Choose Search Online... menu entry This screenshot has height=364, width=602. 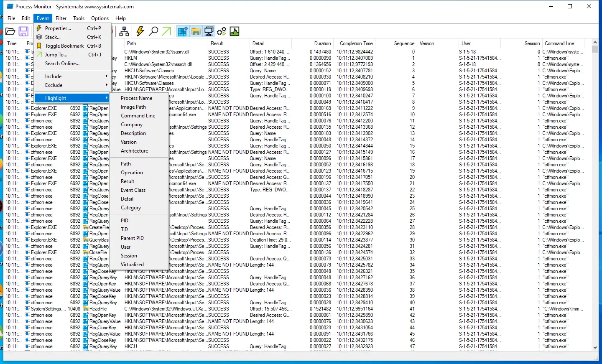[72, 64]
